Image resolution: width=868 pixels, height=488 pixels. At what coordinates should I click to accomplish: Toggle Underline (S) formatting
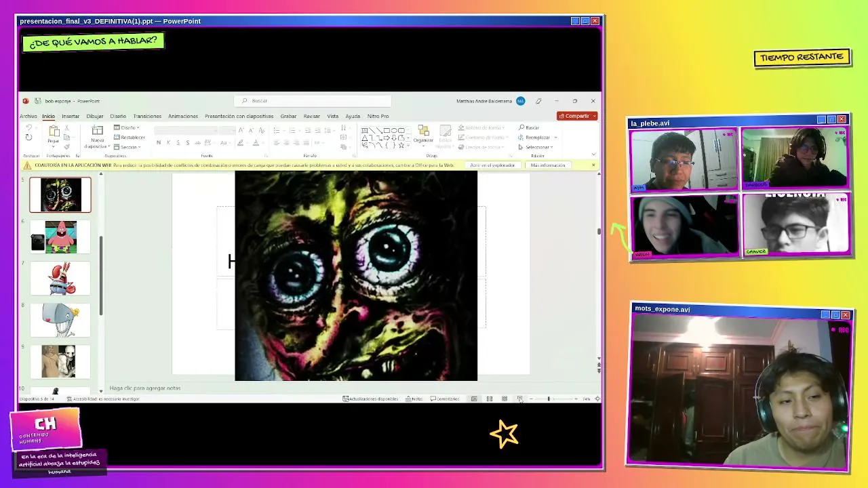coord(178,143)
